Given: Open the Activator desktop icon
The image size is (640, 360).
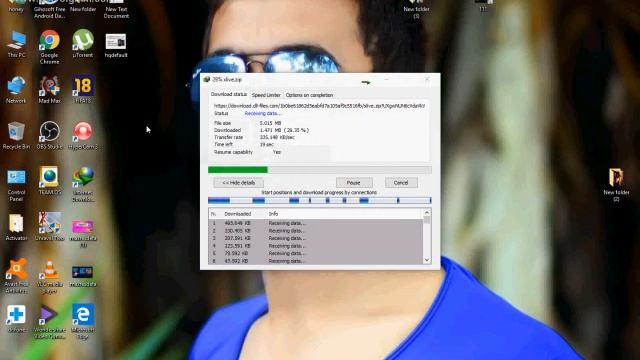Looking at the screenshot, I should pyautogui.click(x=16, y=227).
